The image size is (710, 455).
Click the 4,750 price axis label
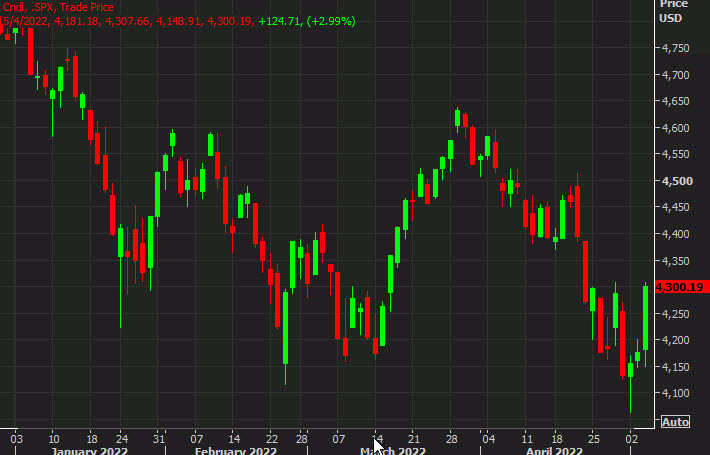675,48
